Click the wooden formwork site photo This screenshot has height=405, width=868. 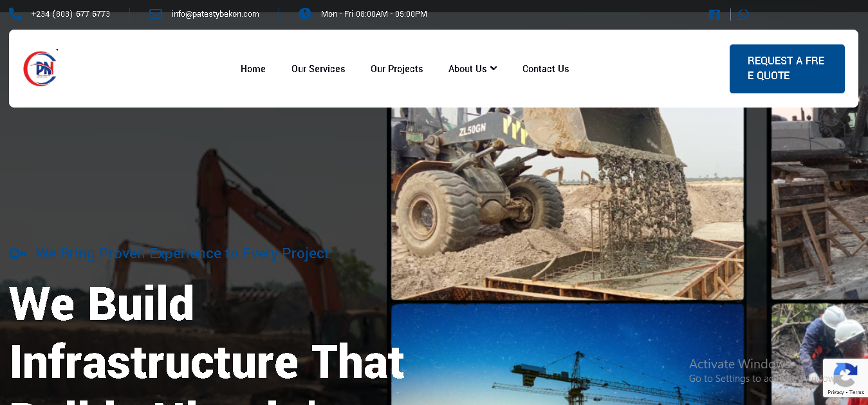[x=820, y=203]
